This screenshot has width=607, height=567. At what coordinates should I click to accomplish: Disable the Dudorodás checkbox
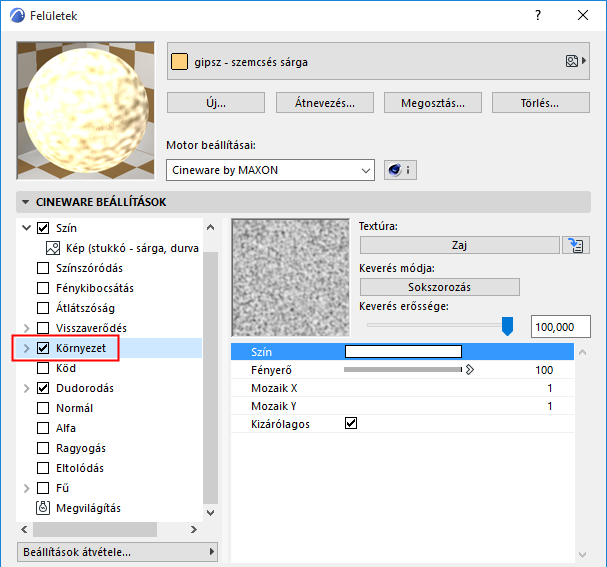point(43,388)
